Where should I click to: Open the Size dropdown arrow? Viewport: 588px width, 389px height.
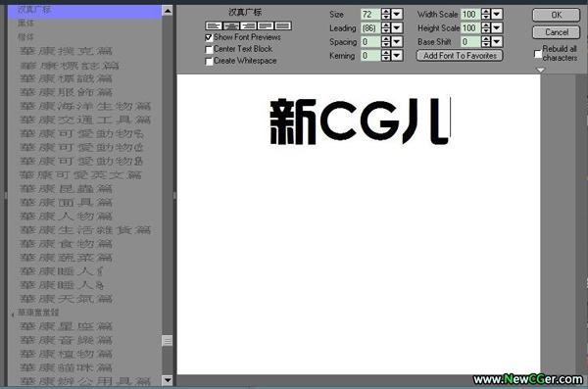coord(397,15)
